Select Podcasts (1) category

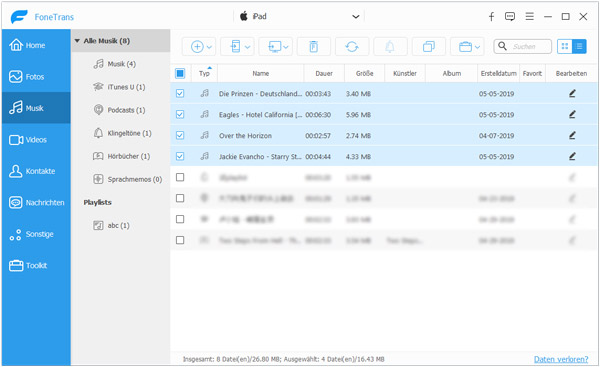click(119, 110)
